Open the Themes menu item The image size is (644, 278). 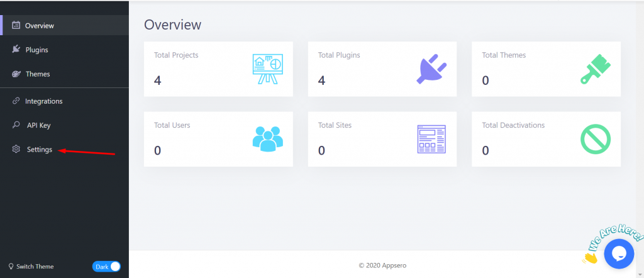pos(65,74)
